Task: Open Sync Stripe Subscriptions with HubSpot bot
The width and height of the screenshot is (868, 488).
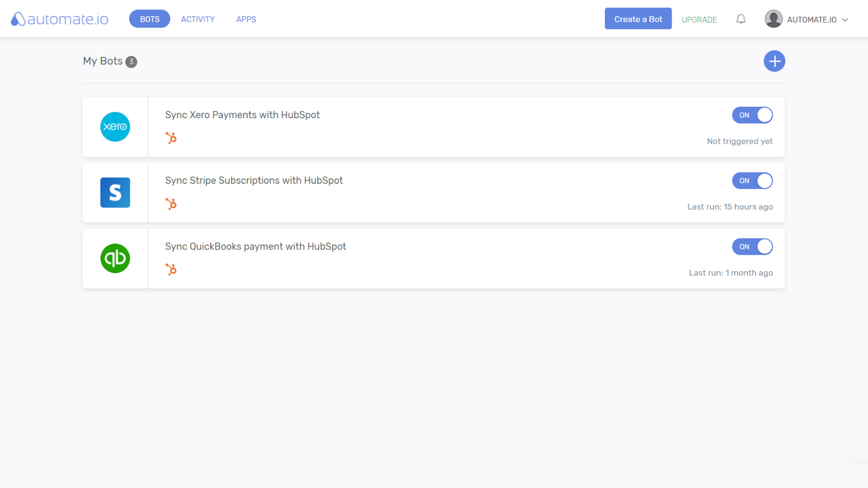Action: pos(254,181)
